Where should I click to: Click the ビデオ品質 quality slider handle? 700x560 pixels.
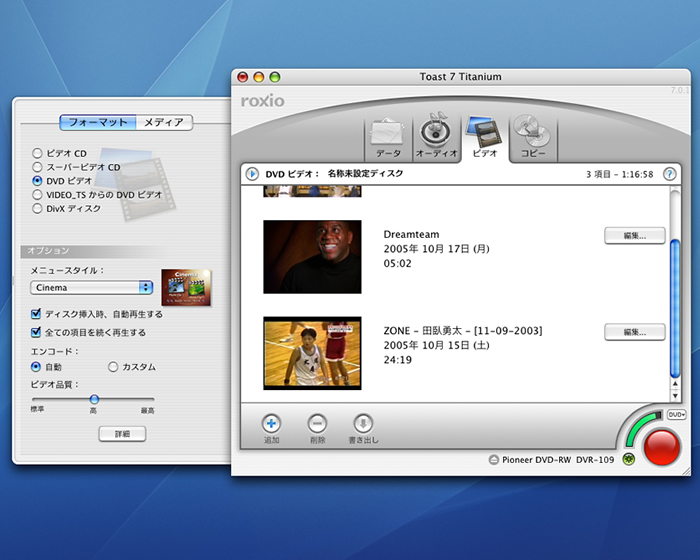94,399
